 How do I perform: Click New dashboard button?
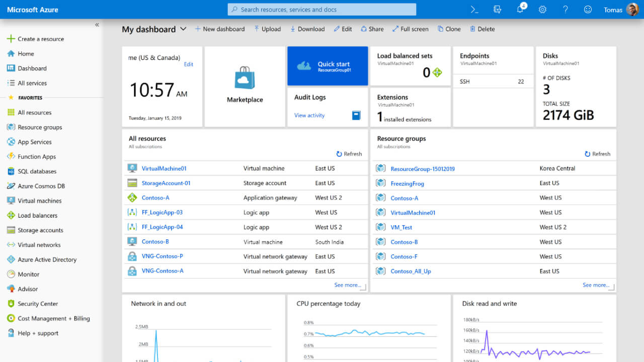(x=220, y=29)
